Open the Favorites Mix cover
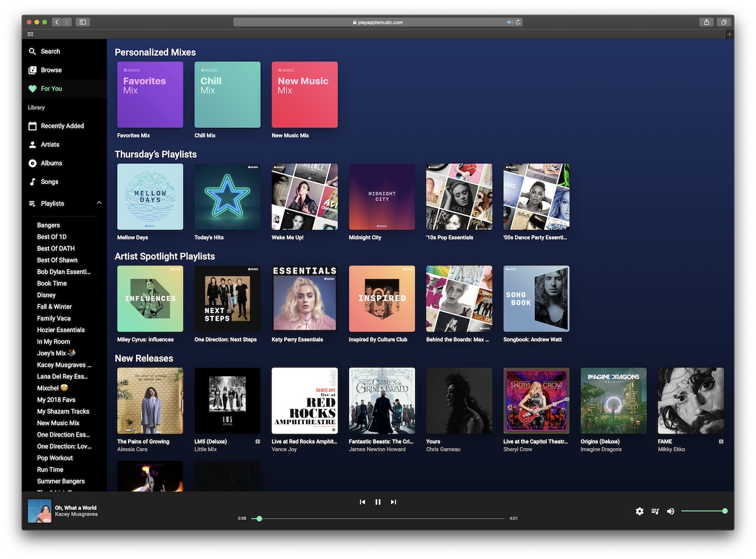 click(x=150, y=95)
